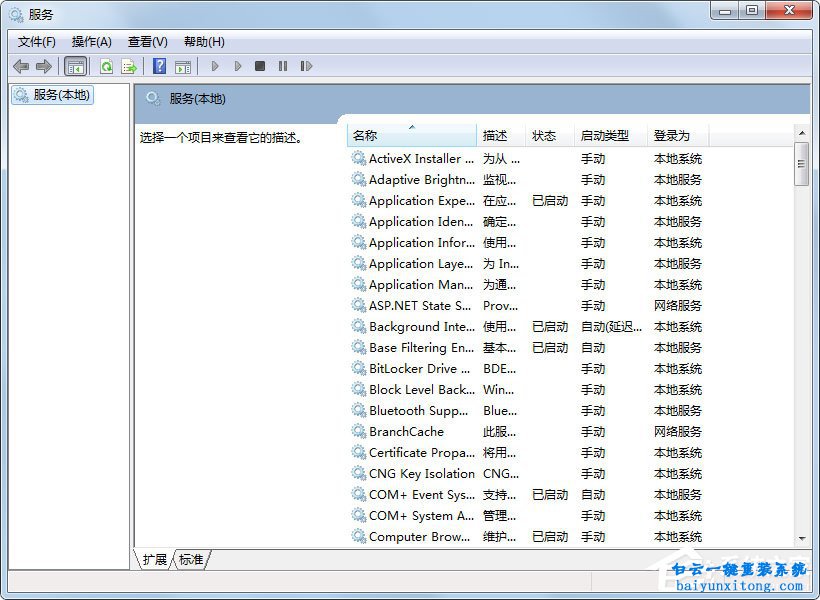
Task: Open the 操作(A) menu
Action: (92, 41)
